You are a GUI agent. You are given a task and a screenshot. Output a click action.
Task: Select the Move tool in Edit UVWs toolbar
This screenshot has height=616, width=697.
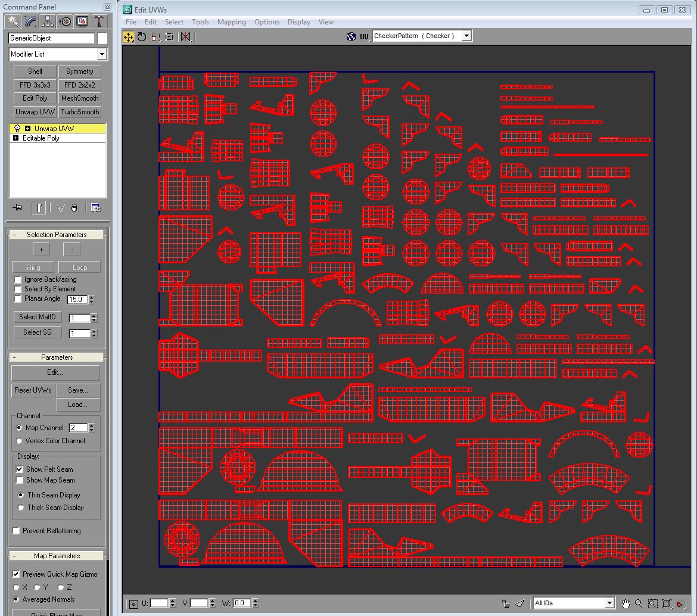coord(128,36)
